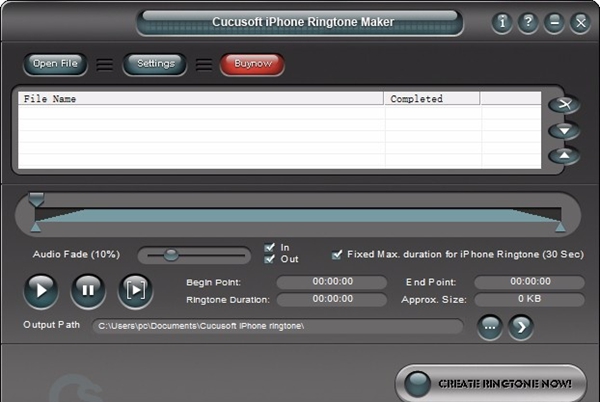Click the End Point time field
The height and width of the screenshot is (402, 600).
click(x=530, y=282)
